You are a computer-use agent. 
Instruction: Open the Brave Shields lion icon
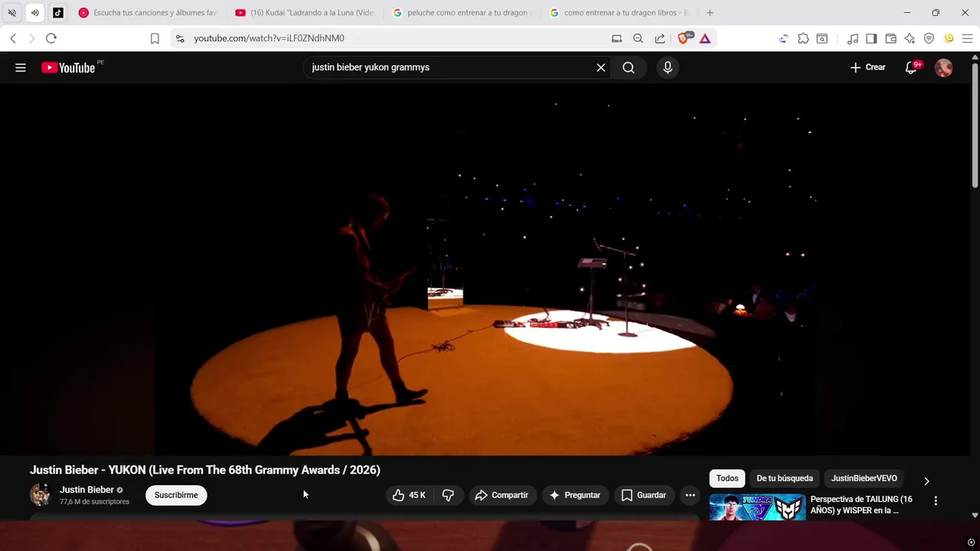click(x=684, y=38)
